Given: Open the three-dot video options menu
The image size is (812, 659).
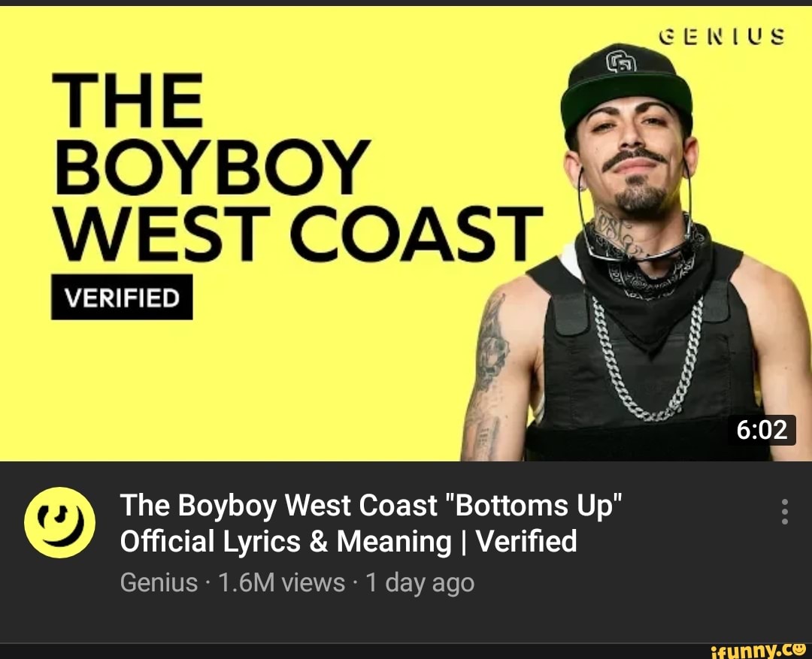Looking at the screenshot, I should click(784, 512).
